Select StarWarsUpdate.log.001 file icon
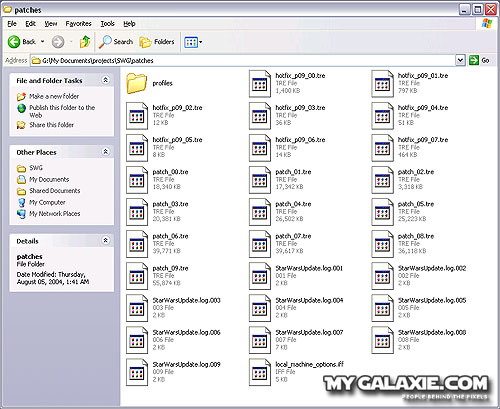Screen dimensions: 500x409 (x=260, y=276)
